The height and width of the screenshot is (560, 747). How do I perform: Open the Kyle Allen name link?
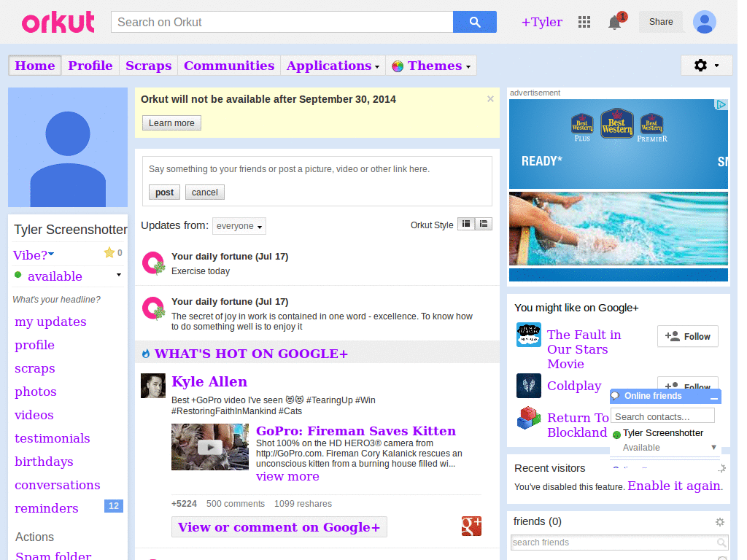209,381
